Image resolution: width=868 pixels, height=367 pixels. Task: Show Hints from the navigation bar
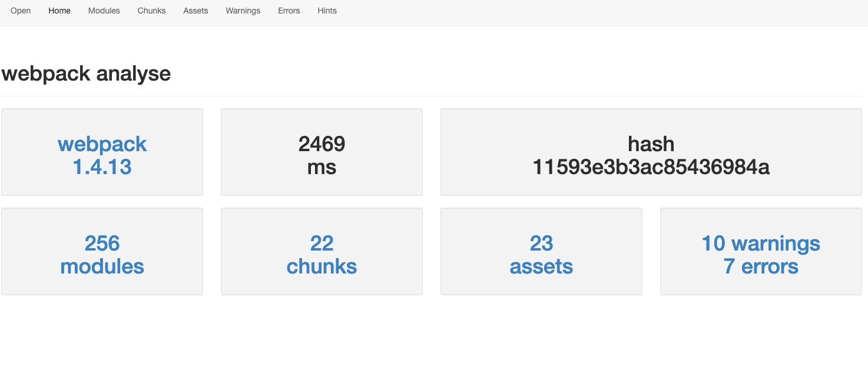coord(327,11)
